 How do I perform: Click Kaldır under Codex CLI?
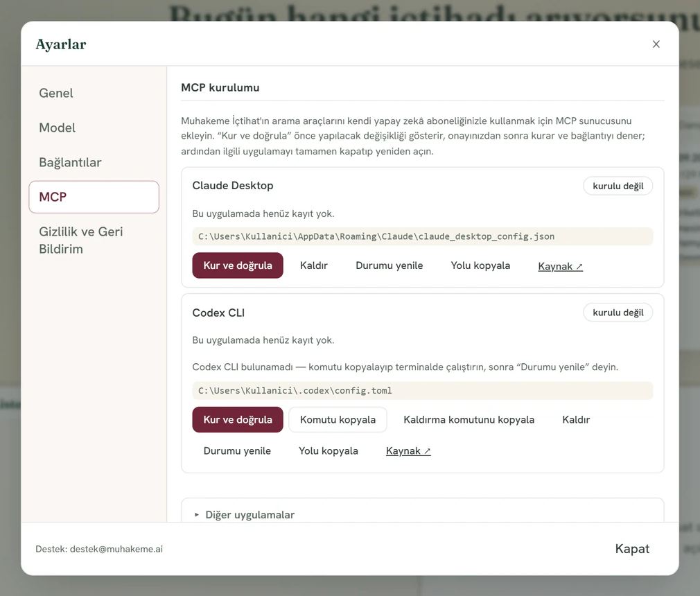(576, 420)
